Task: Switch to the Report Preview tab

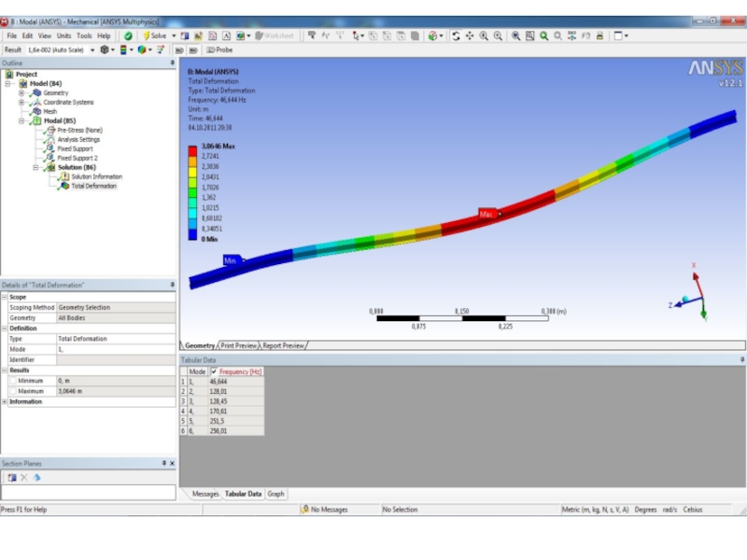Action: click(283, 345)
